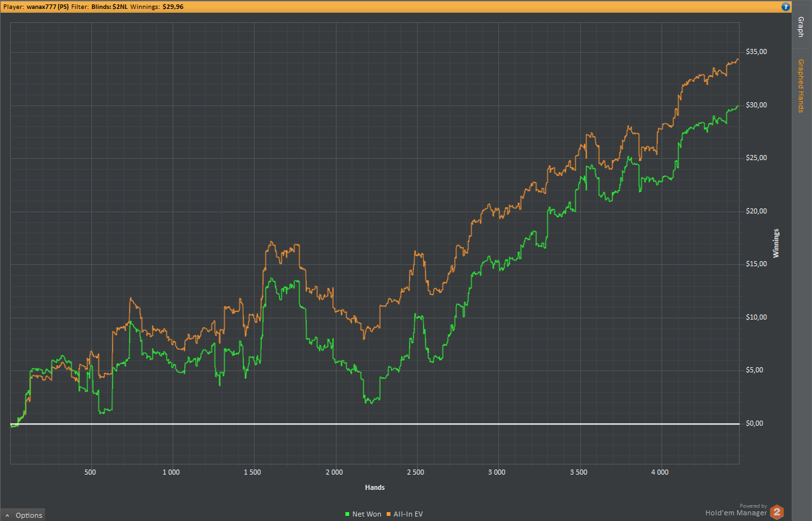
Task: Click the 2 500 hands axis label
Action: click(x=416, y=472)
